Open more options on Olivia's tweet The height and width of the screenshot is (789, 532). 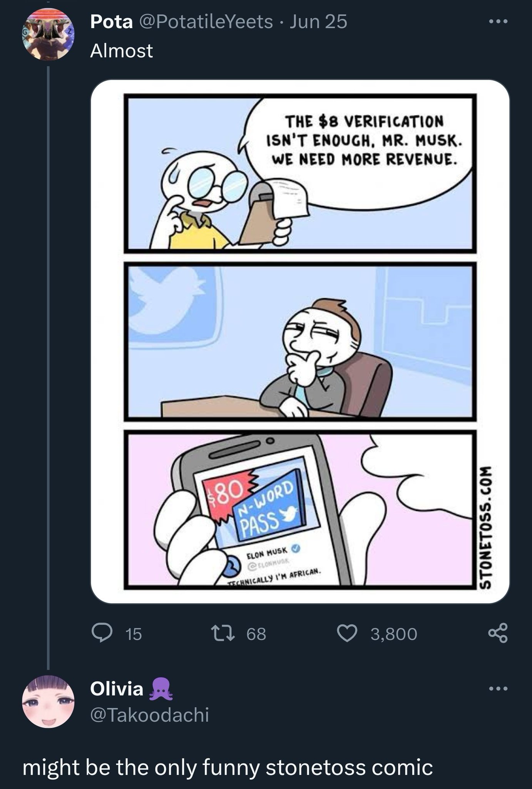tap(499, 688)
